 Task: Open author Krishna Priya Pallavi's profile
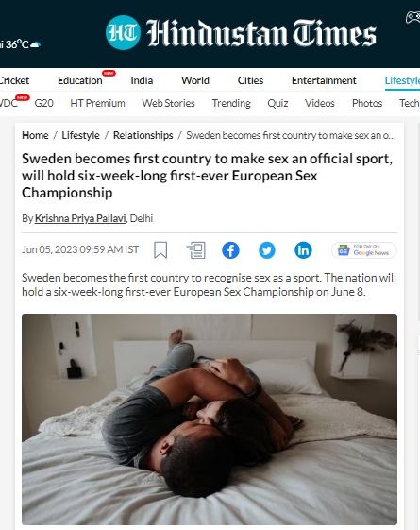click(80, 218)
